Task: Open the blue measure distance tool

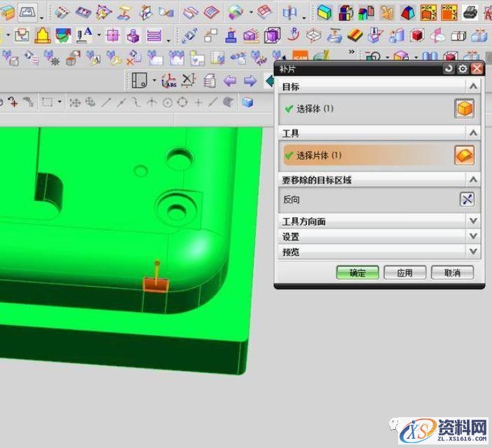Action: coord(190,36)
